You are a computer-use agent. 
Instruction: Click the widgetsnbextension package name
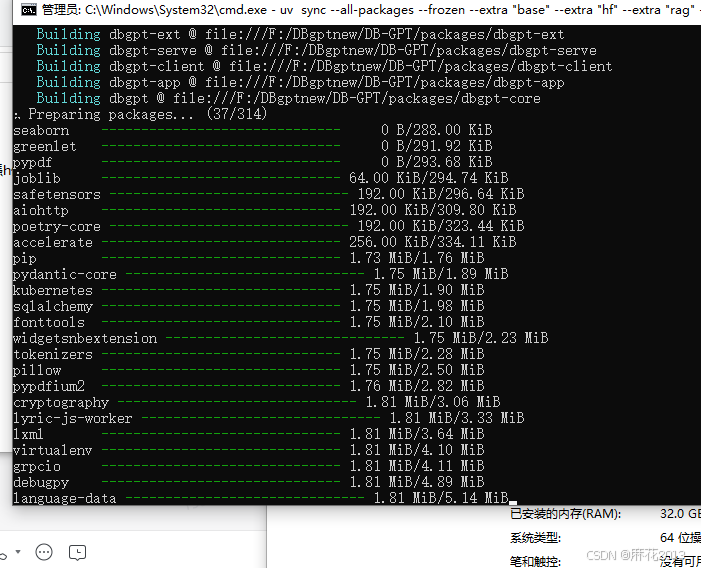coord(85,338)
